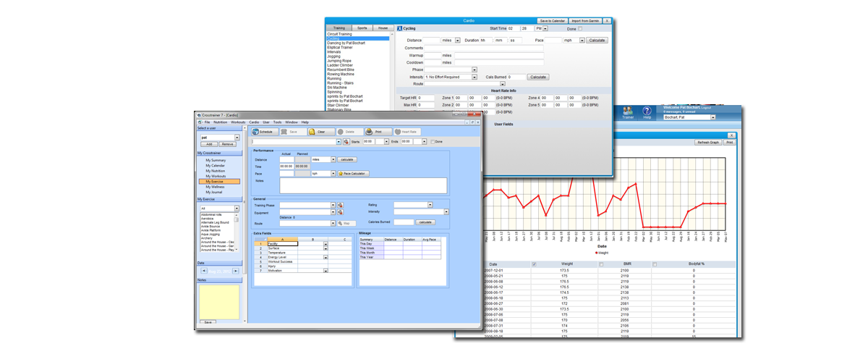This screenshot has height=362, width=868.
Task: Switch to the Sports tab in Cardio
Action: coord(362,28)
